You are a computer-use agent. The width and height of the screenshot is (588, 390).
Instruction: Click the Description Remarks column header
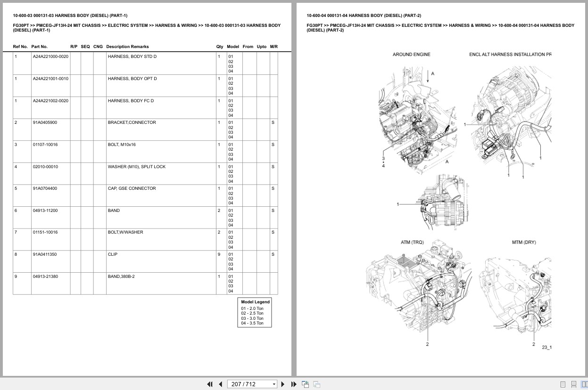[127, 47]
